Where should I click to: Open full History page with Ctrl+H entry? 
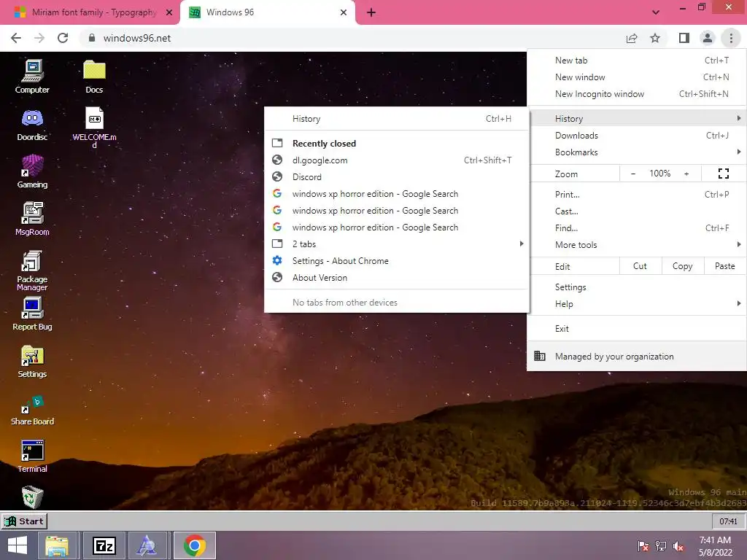[396, 119]
